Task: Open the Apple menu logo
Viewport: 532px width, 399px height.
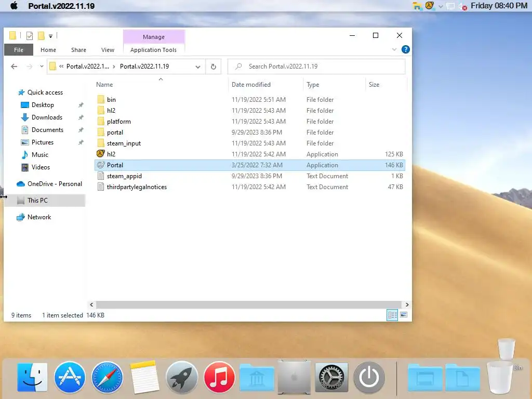Action: click(14, 6)
